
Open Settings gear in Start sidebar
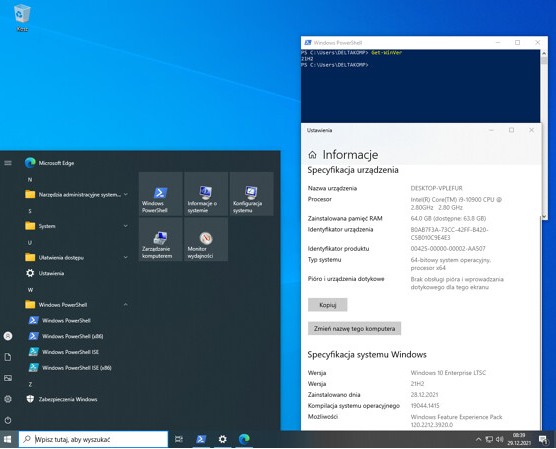point(8,399)
